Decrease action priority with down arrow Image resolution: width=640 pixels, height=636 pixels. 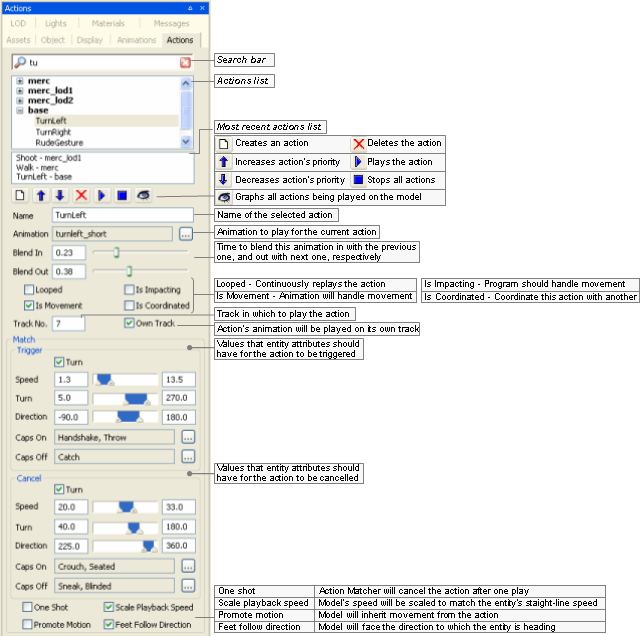[60, 196]
